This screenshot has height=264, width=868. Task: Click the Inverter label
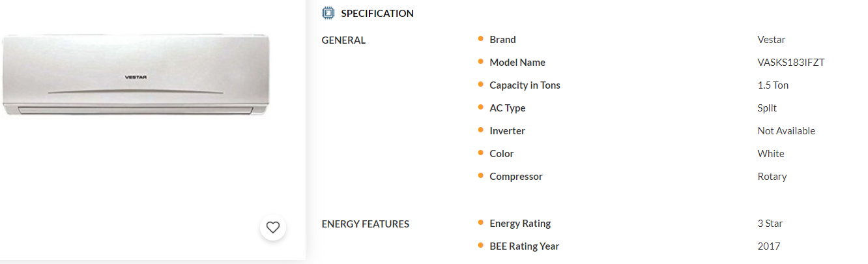[x=507, y=131]
